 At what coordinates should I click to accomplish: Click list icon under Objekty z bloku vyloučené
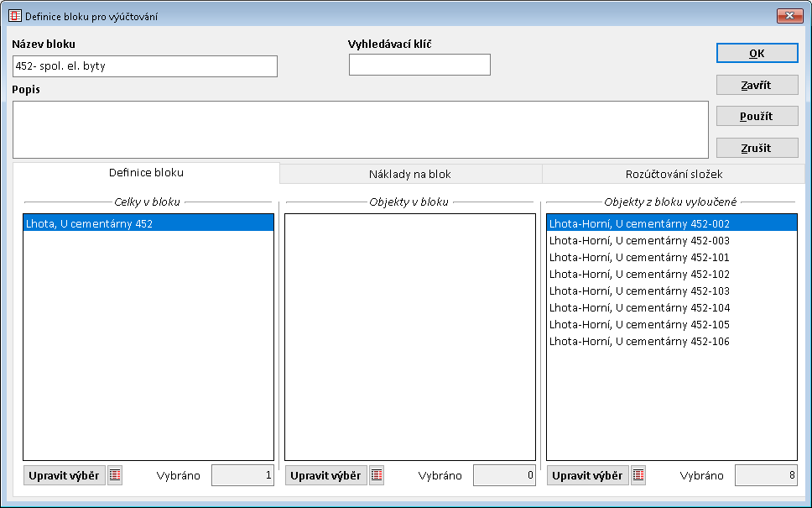pyautogui.click(x=638, y=475)
